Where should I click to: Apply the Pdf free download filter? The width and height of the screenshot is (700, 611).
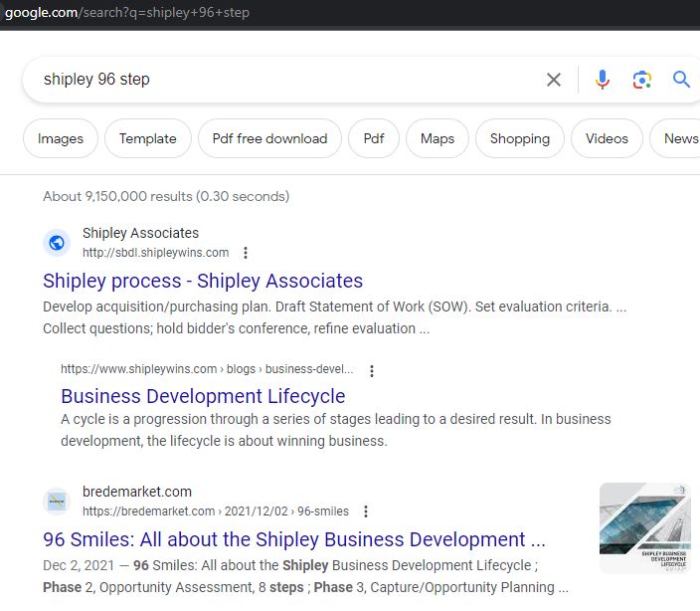[x=269, y=139]
